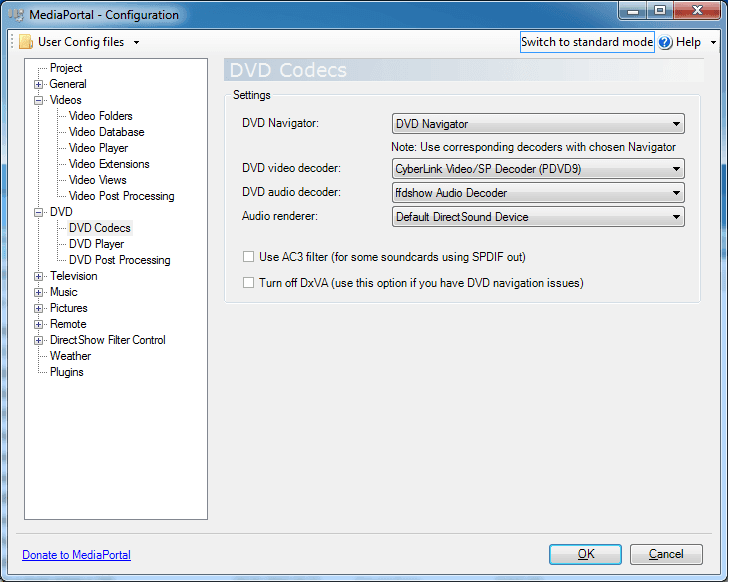Screen dimensions: 729x582
Task: Click the Help toolbar label
Action: click(x=688, y=42)
